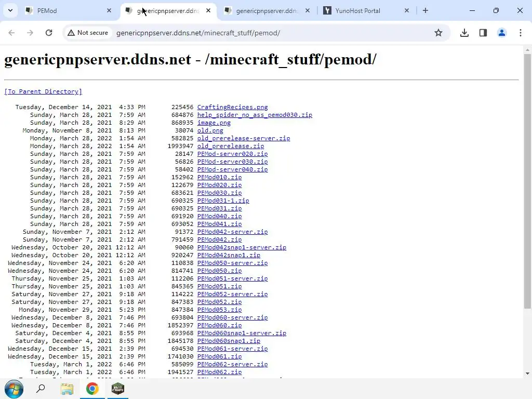
Task: Expand the tab search dropdown arrow
Action: click(x=10, y=10)
